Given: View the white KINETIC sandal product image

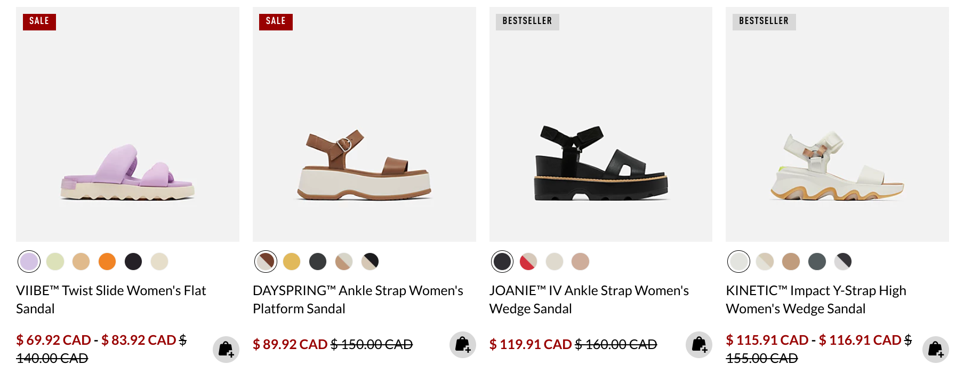Looking at the screenshot, I should [x=838, y=124].
